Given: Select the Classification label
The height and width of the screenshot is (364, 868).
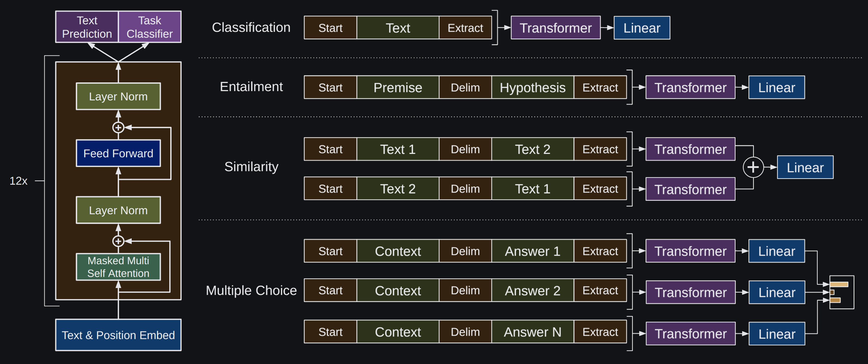Looking at the screenshot, I should coord(251,27).
